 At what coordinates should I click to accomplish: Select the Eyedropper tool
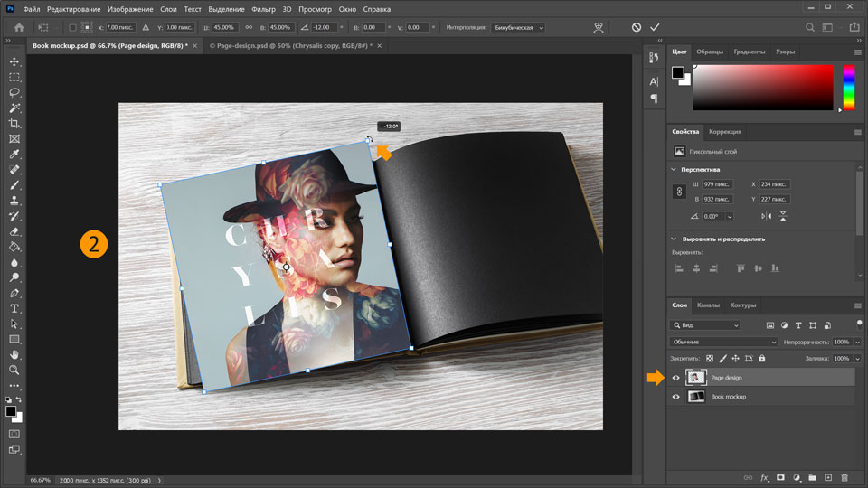[x=14, y=155]
